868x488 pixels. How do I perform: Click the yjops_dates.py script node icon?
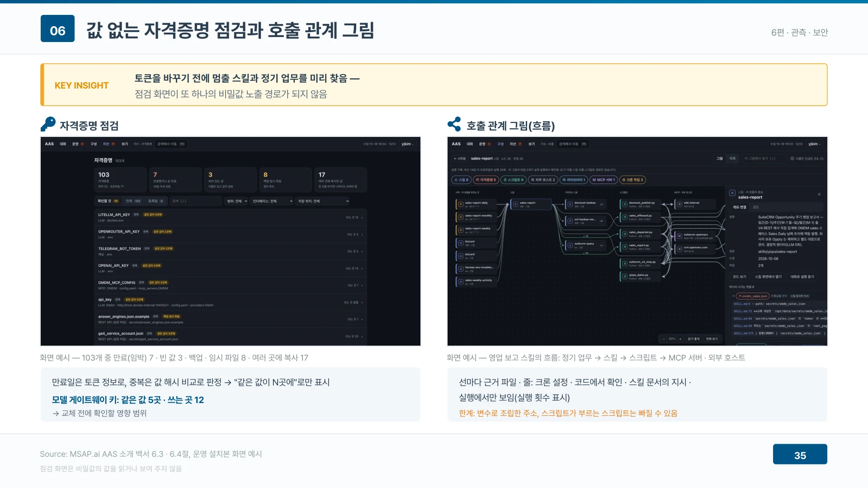624,276
